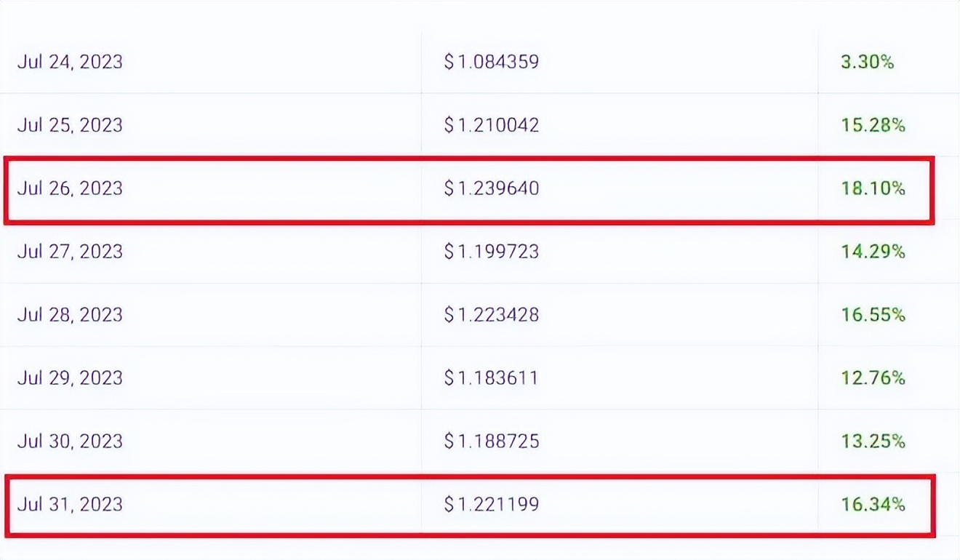
Task: Select the Jul 29, 2023 date cell
Action: tap(70, 378)
